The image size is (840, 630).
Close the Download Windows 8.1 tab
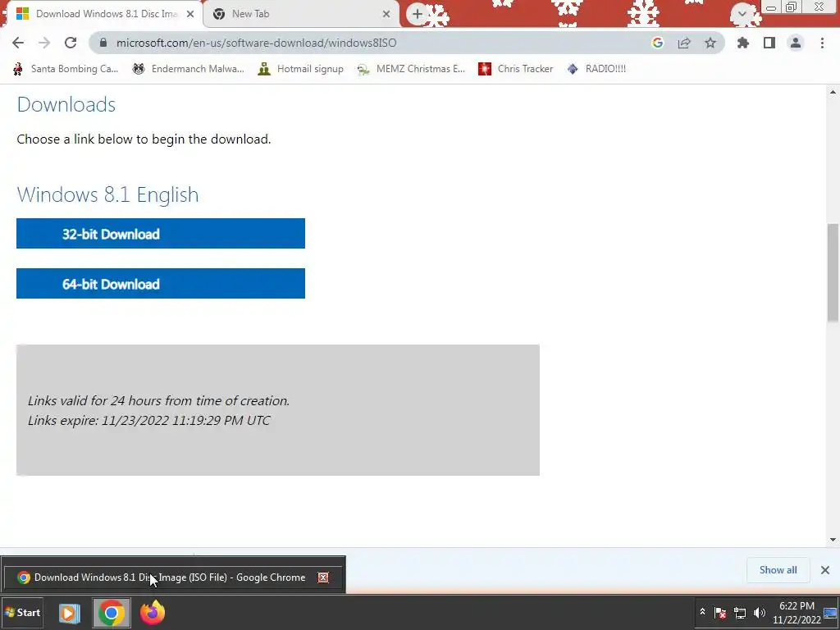pos(190,14)
